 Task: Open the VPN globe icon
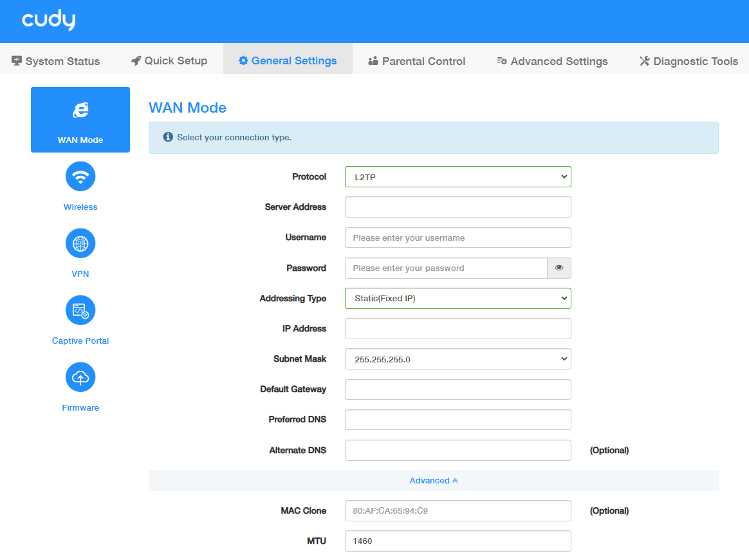(x=80, y=243)
